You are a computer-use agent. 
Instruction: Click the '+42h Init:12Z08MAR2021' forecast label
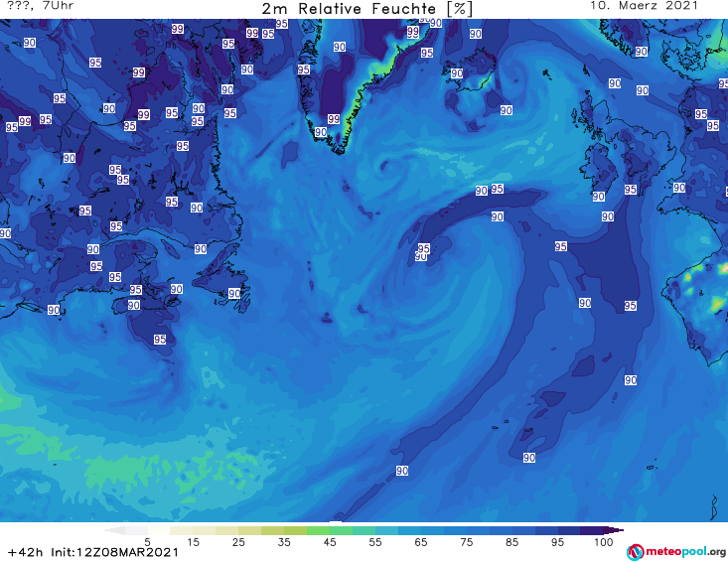[93, 552]
